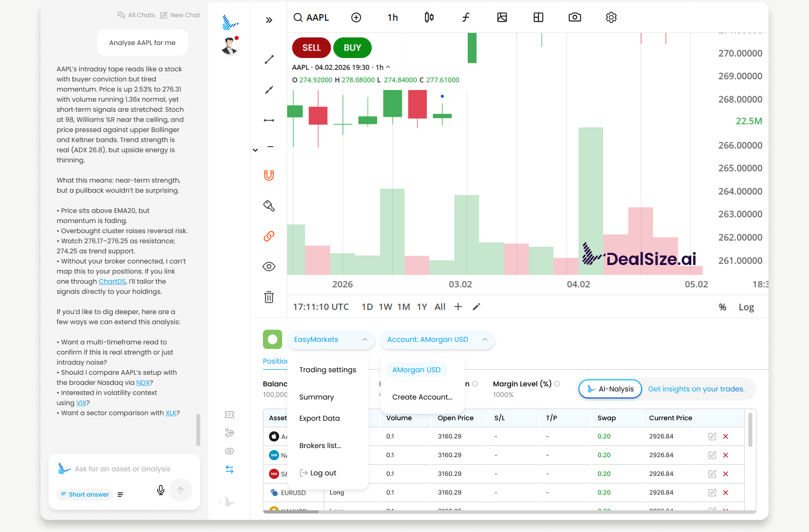Screen dimensions: 809x532
Task: Select the trend line drawing tool
Action: click(269, 60)
